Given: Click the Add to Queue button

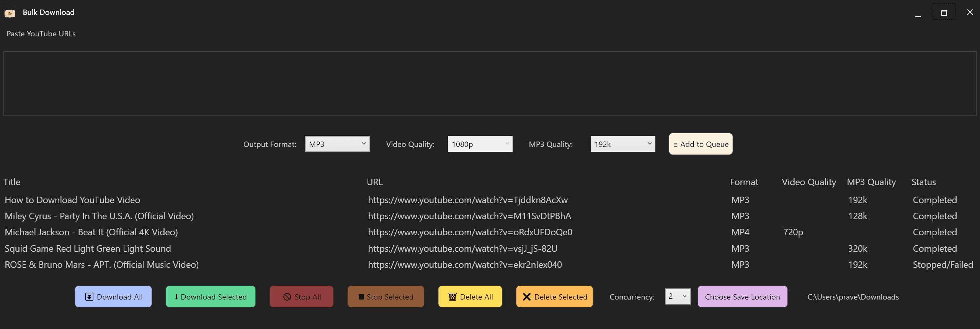Looking at the screenshot, I should (x=701, y=144).
